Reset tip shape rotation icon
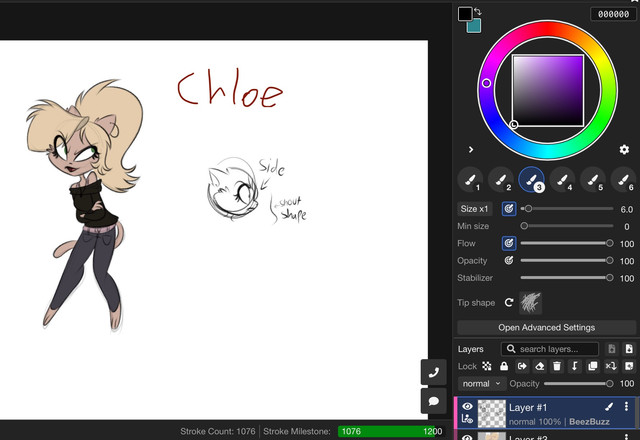 [x=509, y=302]
